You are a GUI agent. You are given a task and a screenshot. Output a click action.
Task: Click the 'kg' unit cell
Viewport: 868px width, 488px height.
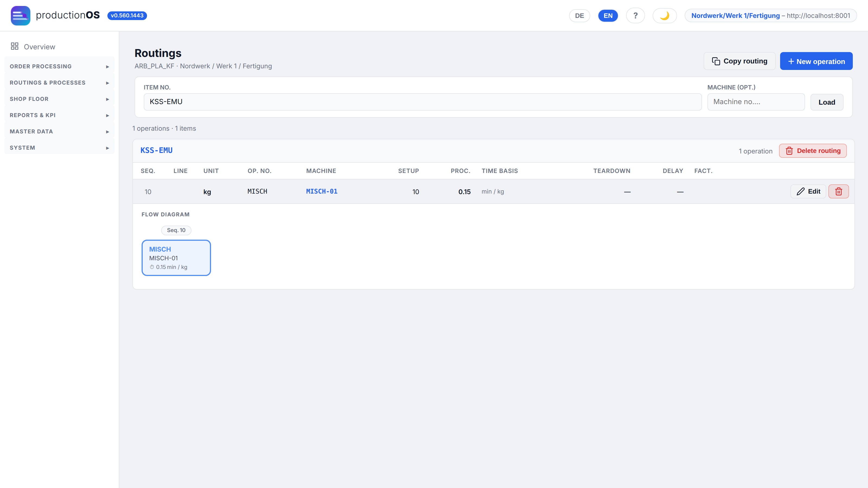[x=207, y=192]
